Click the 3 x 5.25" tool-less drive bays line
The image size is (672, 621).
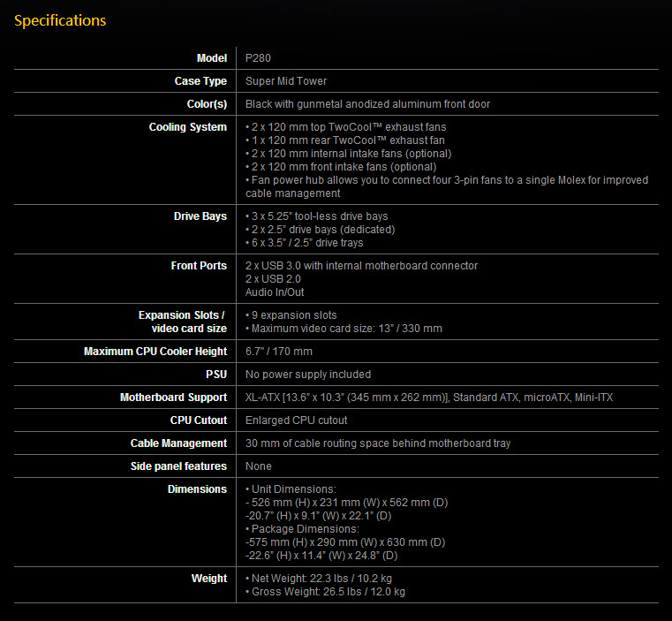[x=317, y=216]
